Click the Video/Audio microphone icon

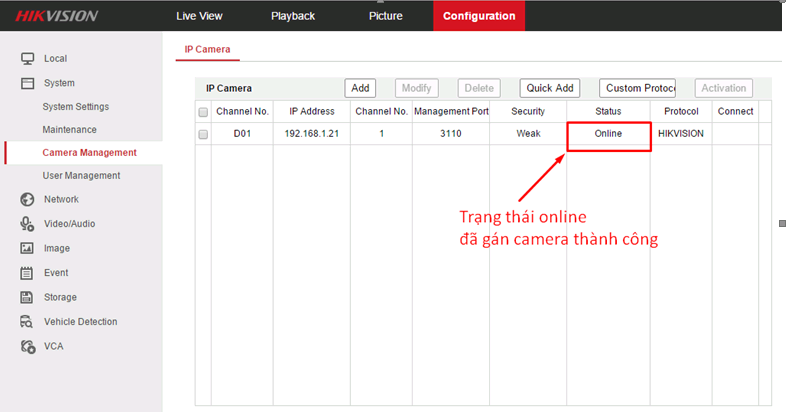point(28,224)
